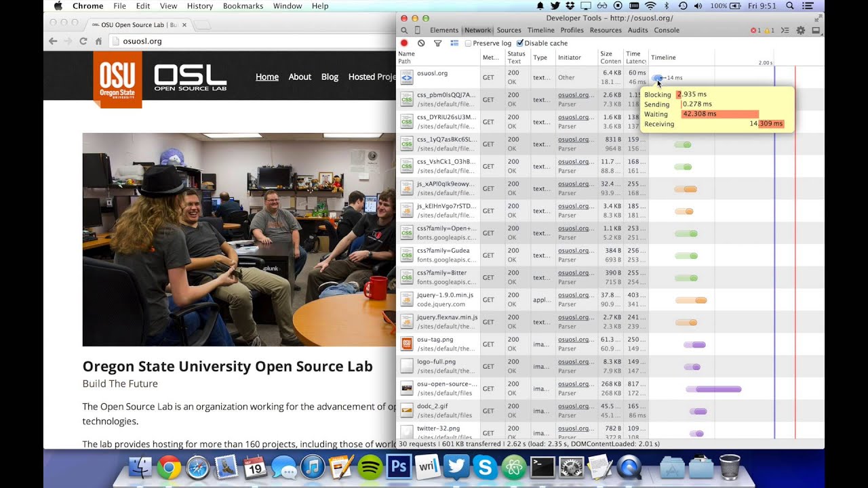868x488 pixels.
Task: Sort by the Size column header
Action: (610, 57)
